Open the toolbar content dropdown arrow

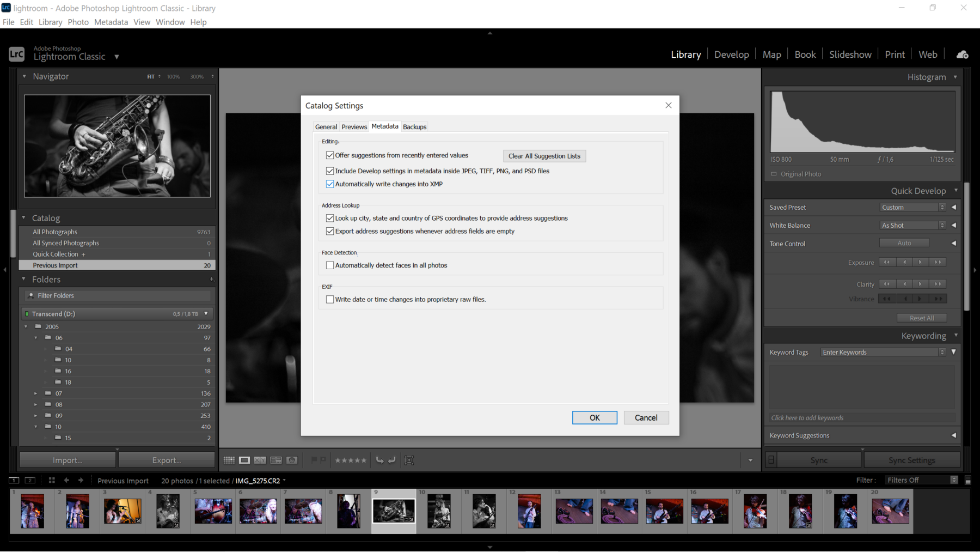pos(750,460)
